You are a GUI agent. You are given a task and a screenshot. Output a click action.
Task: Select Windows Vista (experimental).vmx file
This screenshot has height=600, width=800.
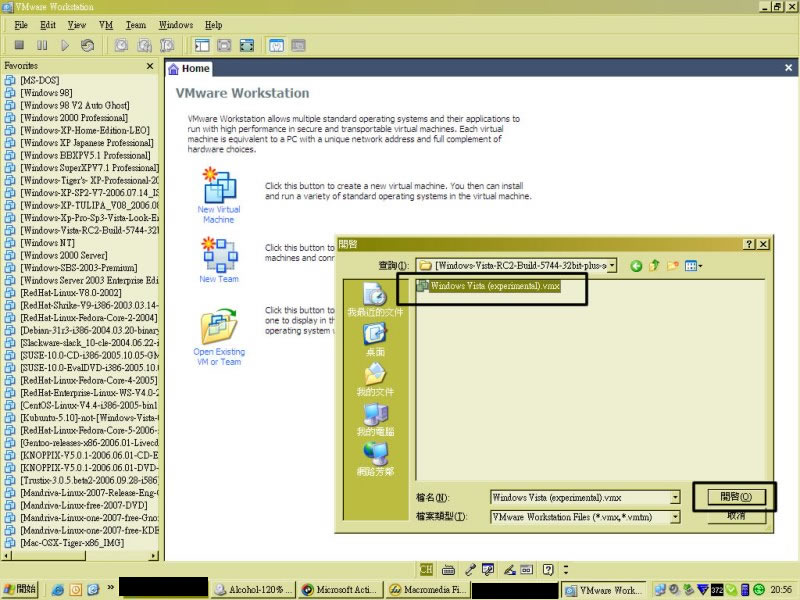490,286
